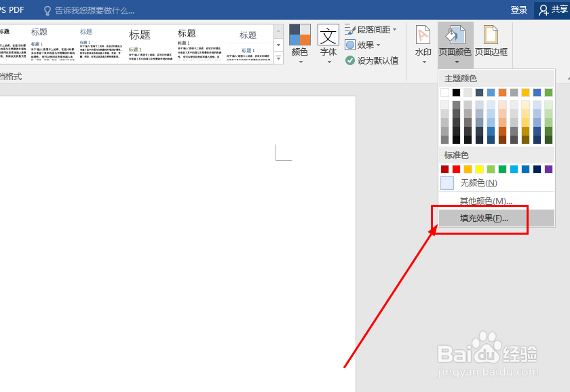Click the Page Color (页面颜色) icon
The width and height of the screenshot is (570, 392).
click(455, 35)
